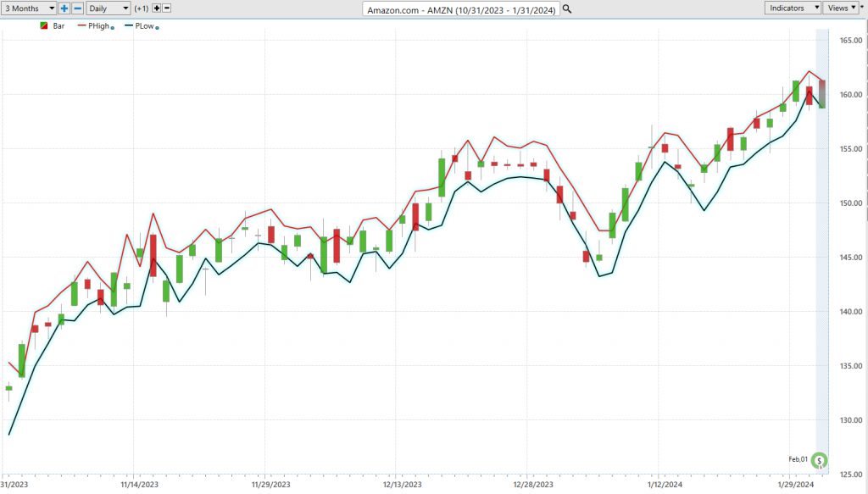Click the blue minus zoom-out button

[x=77, y=8]
